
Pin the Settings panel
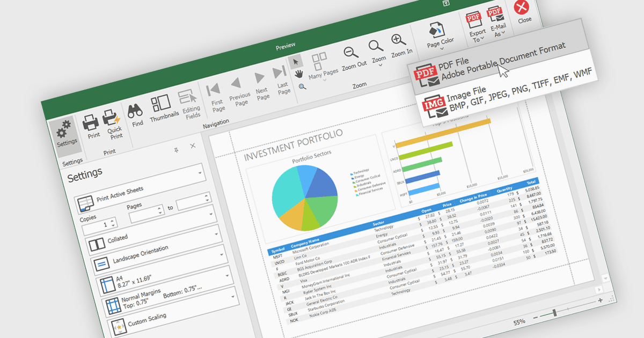(177, 151)
